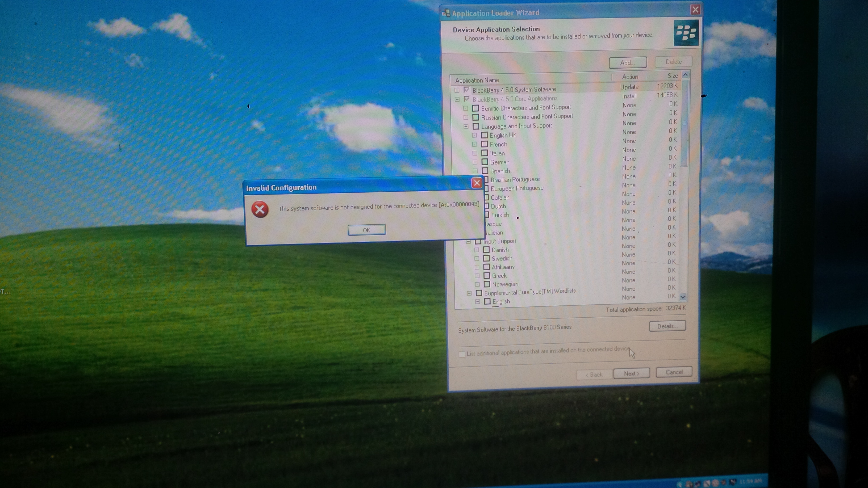
Task: Enable the French language checkbox
Action: pyautogui.click(x=485, y=144)
